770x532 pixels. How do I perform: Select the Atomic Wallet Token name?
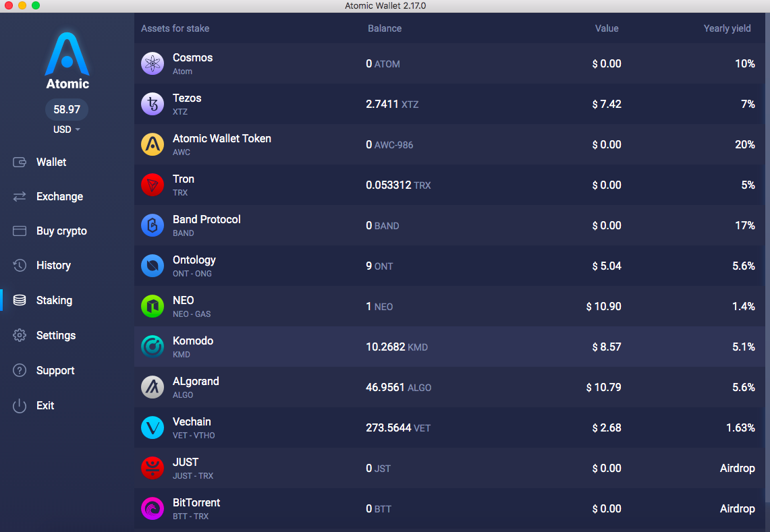(222, 138)
